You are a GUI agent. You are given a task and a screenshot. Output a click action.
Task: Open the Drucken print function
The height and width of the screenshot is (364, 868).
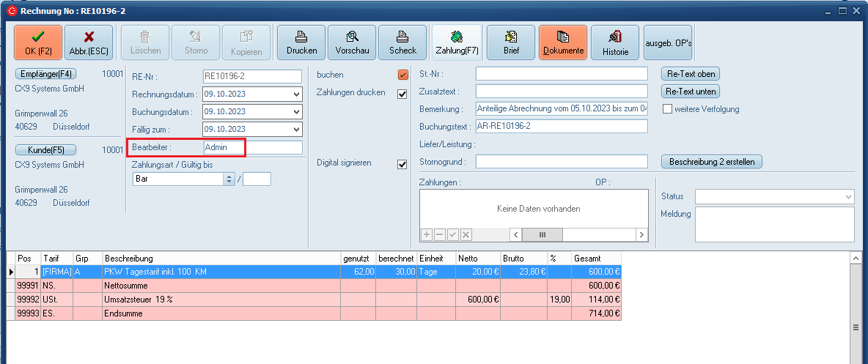302,42
